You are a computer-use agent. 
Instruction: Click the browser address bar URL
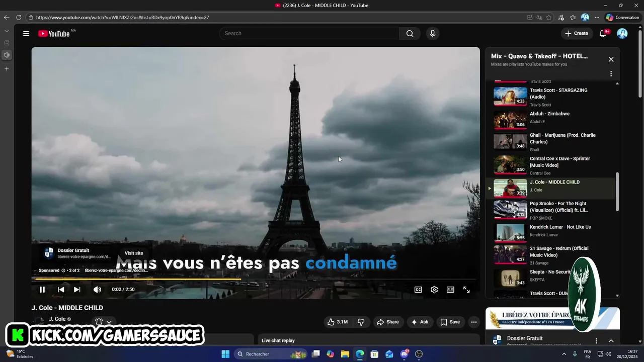pos(123,17)
